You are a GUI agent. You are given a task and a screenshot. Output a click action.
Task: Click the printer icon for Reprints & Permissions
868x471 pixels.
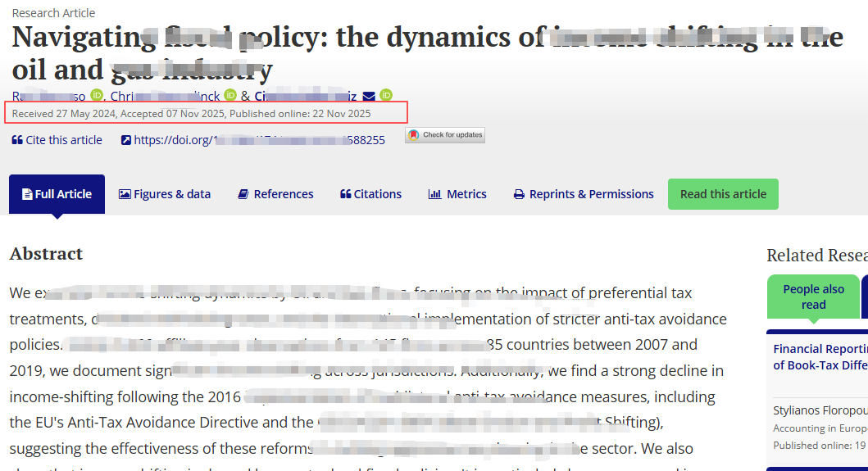tap(519, 195)
